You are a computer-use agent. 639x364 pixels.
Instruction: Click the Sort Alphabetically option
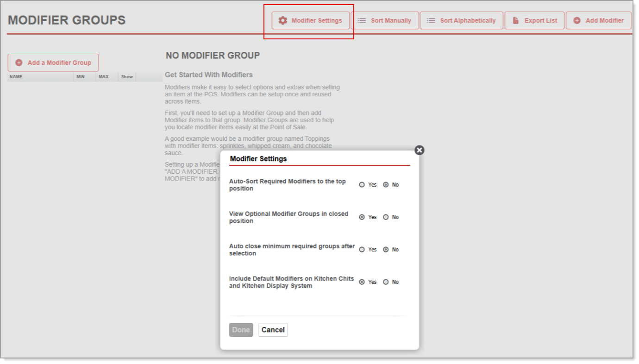point(461,20)
